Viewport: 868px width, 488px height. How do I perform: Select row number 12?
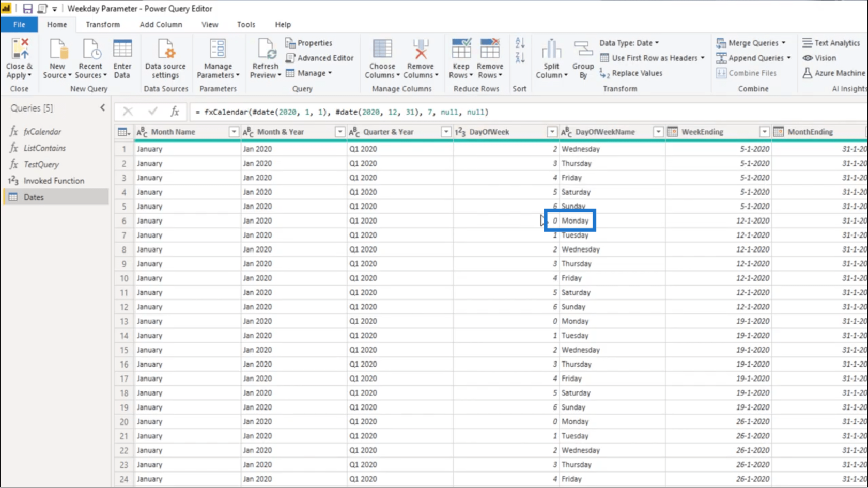pos(124,307)
